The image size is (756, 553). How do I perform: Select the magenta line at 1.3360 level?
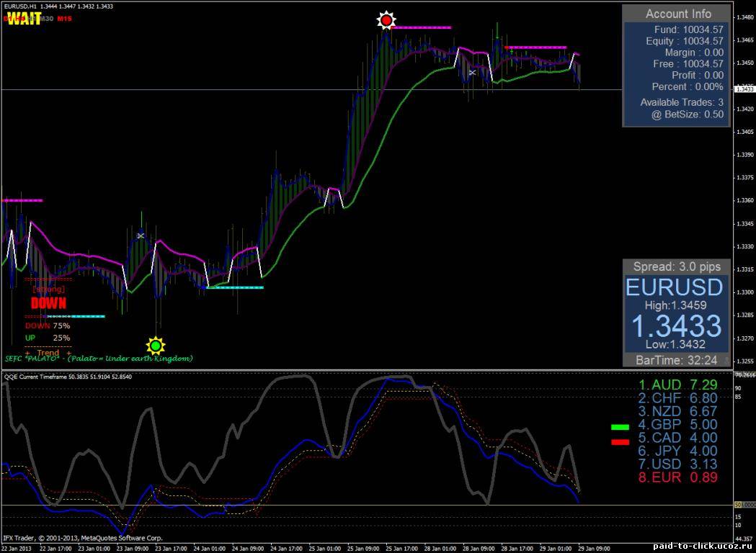(22, 200)
